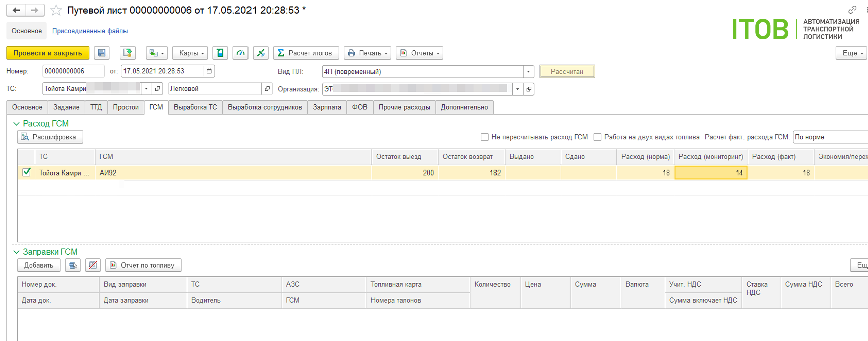Open the Карты dropdown menu
This screenshot has height=341, width=868.
[190, 53]
